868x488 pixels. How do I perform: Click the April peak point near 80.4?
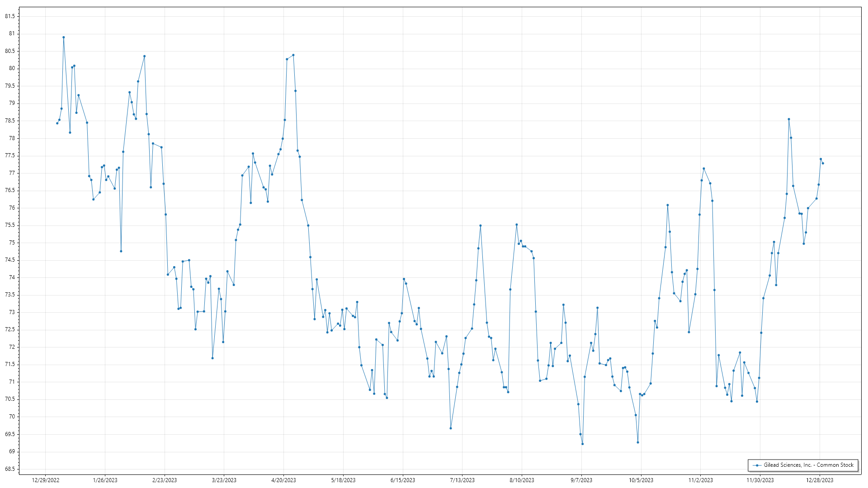click(293, 55)
